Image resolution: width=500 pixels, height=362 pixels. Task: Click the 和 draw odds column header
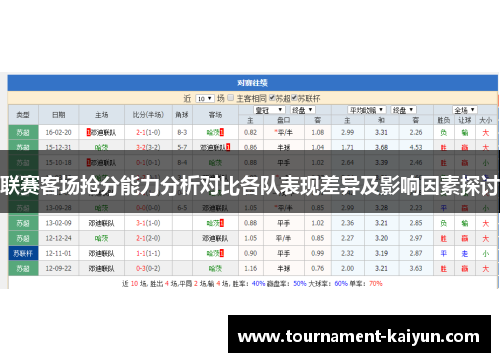pyautogui.click(x=381, y=120)
